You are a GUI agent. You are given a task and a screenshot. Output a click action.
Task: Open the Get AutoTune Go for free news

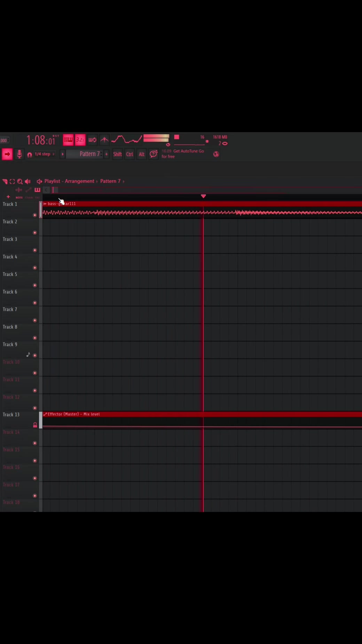pos(183,154)
